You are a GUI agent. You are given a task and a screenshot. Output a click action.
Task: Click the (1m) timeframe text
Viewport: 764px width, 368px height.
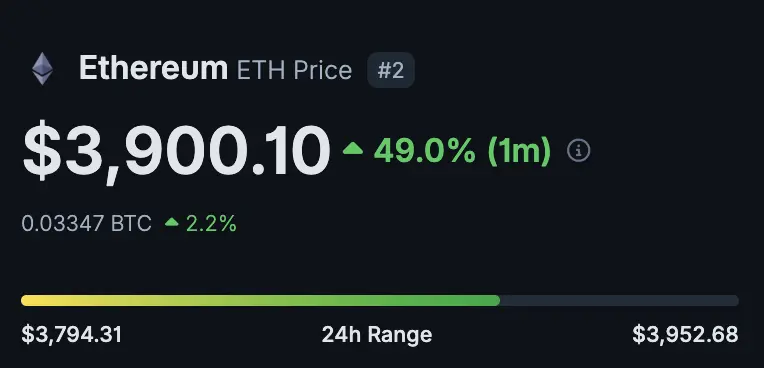click(519, 151)
